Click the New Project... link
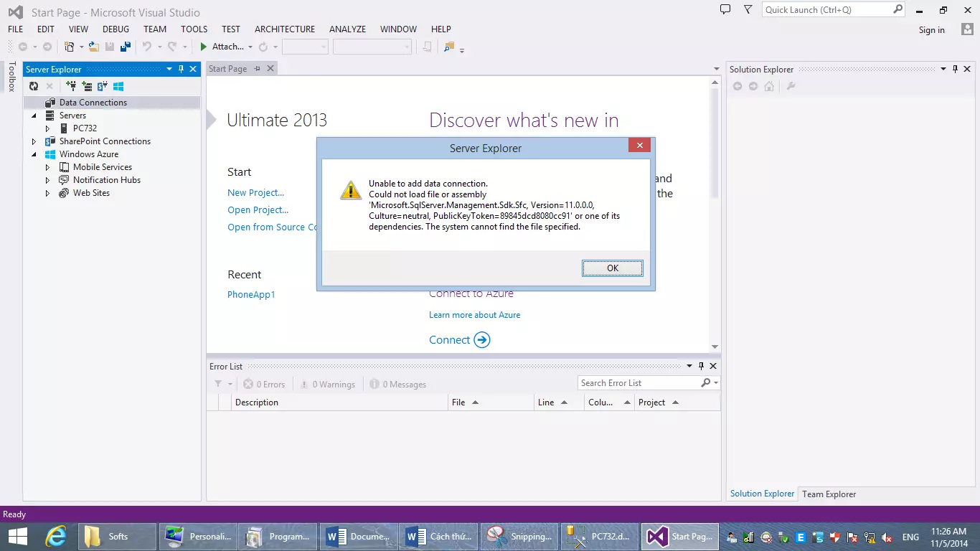The width and height of the screenshot is (980, 551). [x=256, y=192]
